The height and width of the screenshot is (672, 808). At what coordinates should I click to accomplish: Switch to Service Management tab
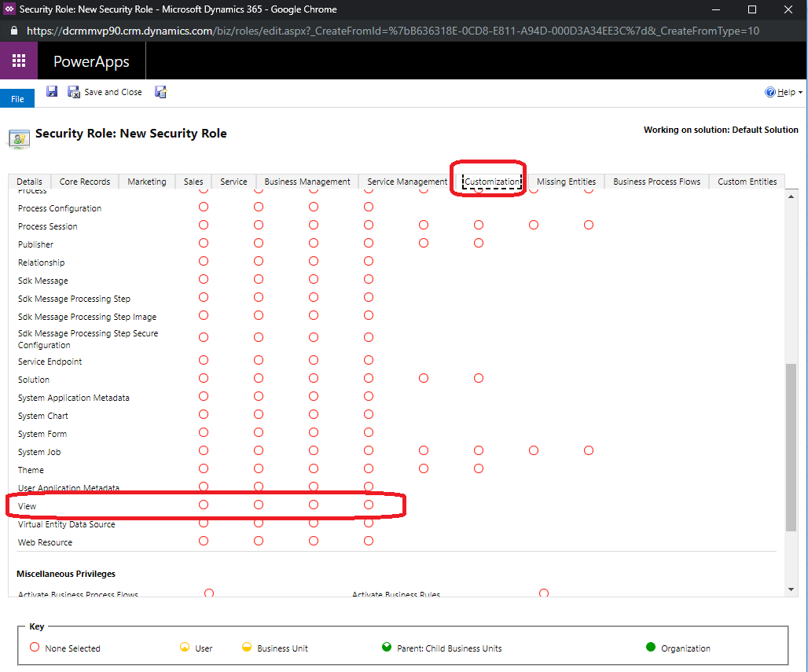pos(407,182)
